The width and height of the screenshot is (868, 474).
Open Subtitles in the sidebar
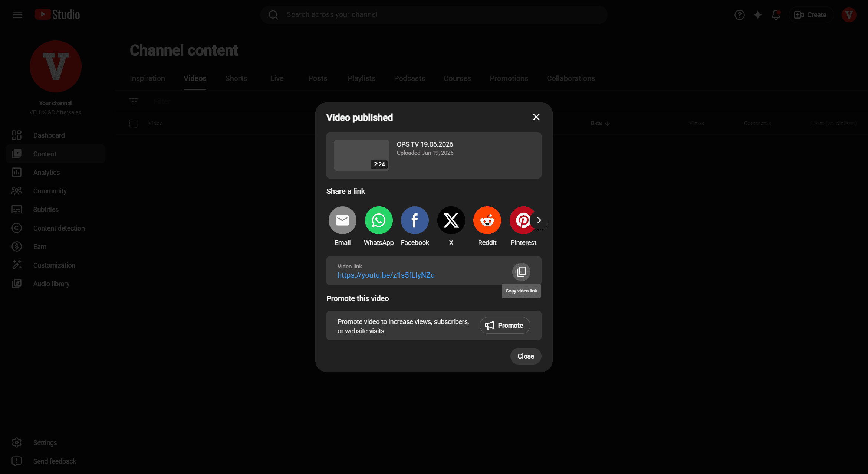pos(55,209)
